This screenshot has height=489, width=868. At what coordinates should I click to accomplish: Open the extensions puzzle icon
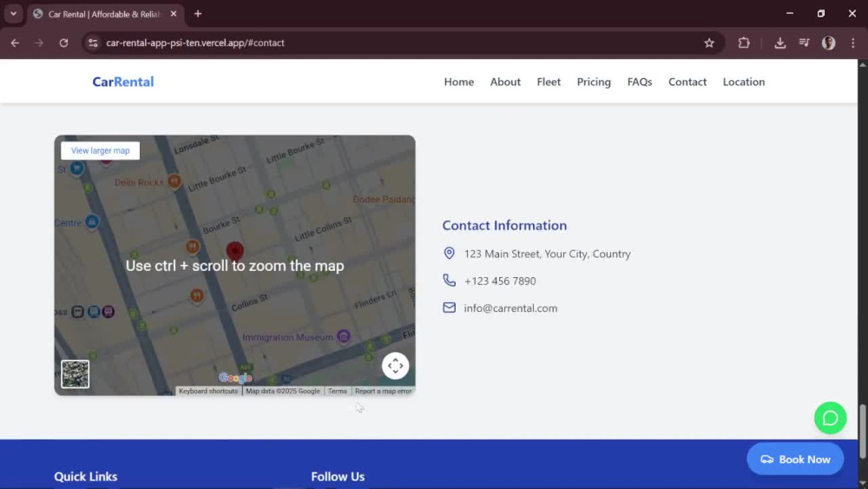pyautogui.click(x=744, y=43)
